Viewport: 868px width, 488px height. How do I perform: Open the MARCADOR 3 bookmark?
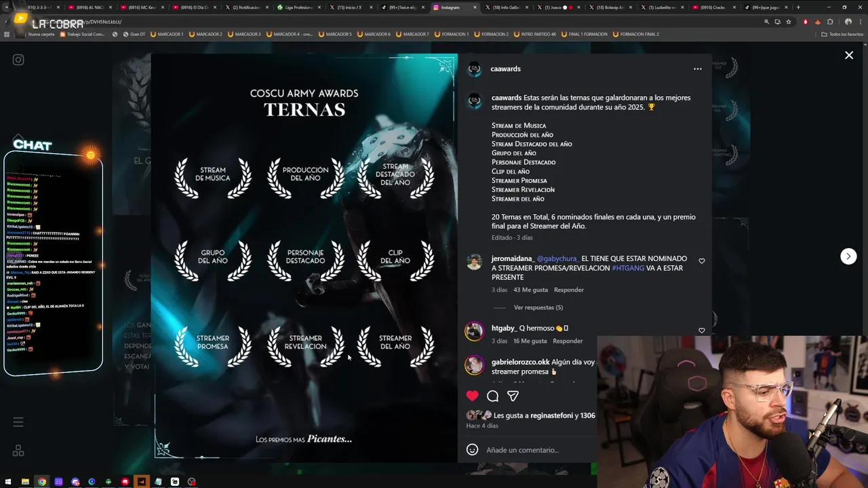[243, 34]
